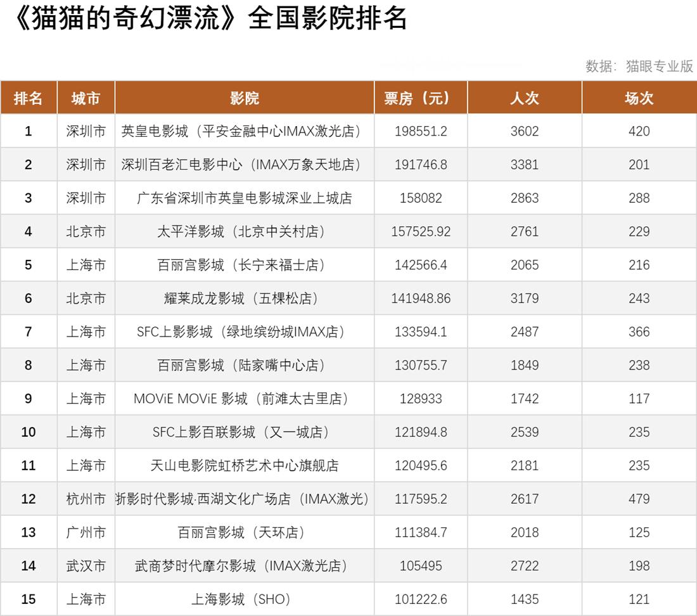Viewport: 697px width, 616px height.
Task: Click box office value 191746.8
Action: [421, 164]
